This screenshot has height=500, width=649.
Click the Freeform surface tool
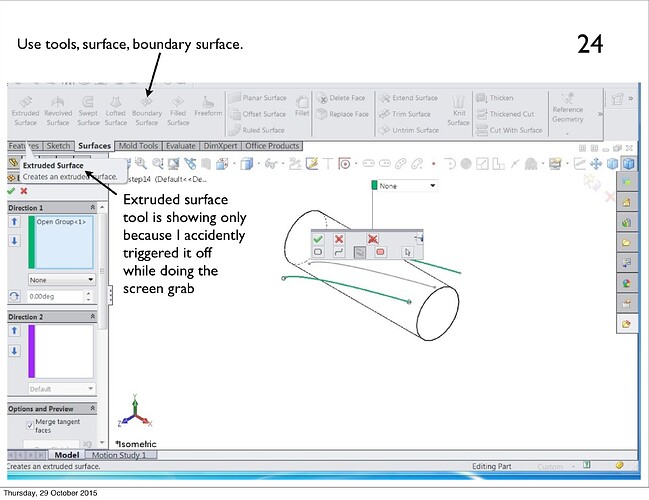point(208,109)
